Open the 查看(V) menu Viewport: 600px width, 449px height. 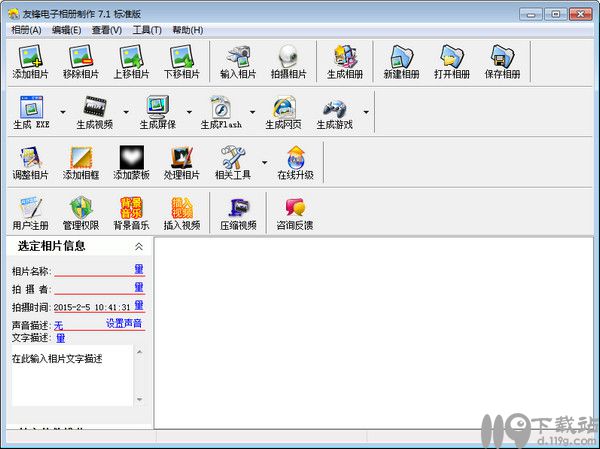coord(107,30)
